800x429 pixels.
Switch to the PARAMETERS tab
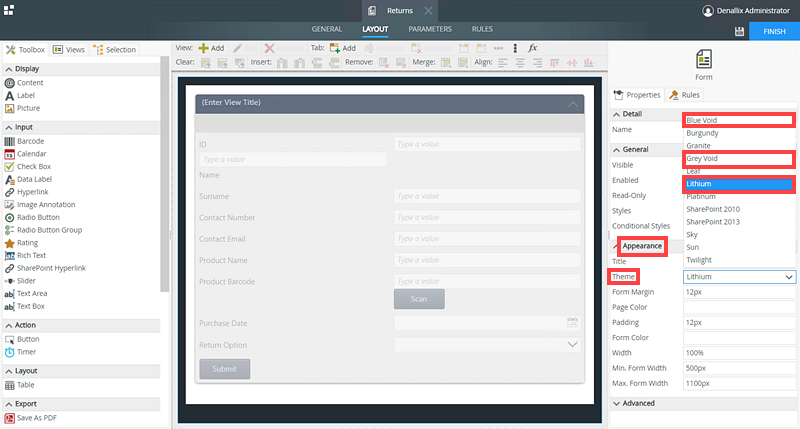coord(430,29)
